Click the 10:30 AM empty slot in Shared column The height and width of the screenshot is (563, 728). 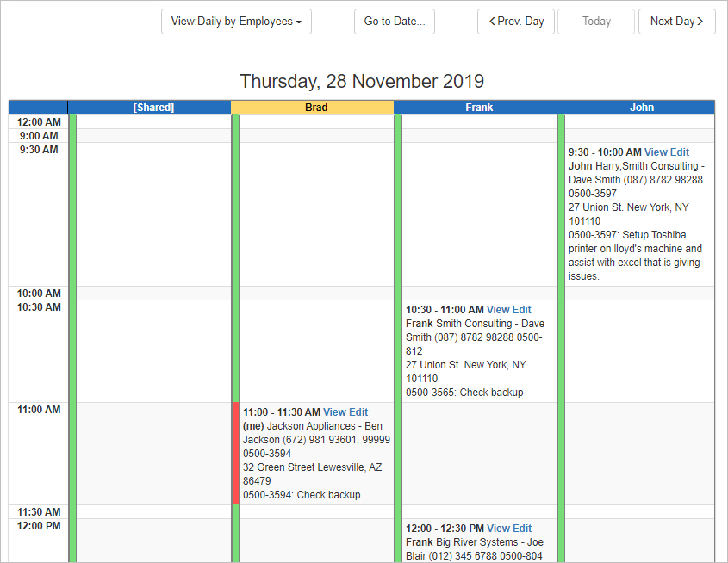click(153, 350)
